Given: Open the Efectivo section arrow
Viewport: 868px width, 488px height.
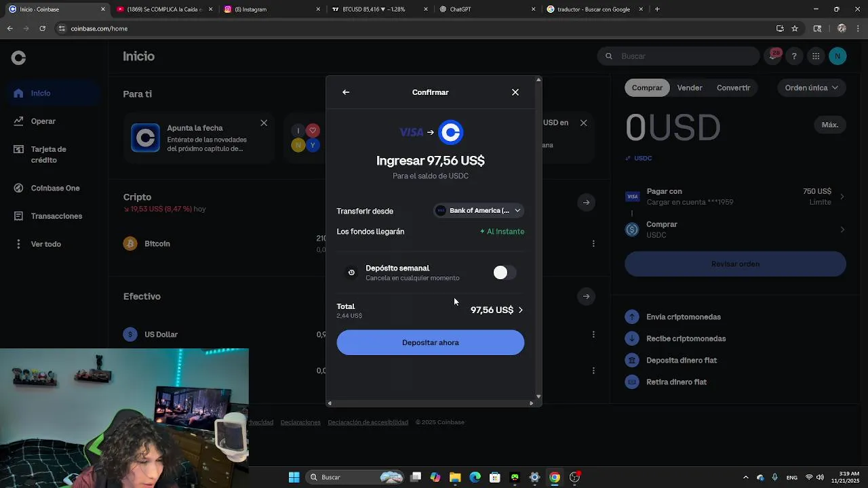Looking at the screenshot, I should (586, 296).
